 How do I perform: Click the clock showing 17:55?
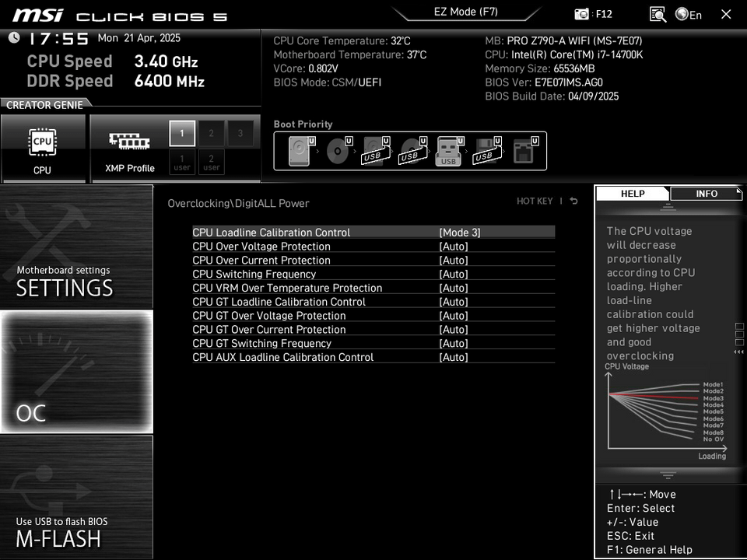point(58,39)
